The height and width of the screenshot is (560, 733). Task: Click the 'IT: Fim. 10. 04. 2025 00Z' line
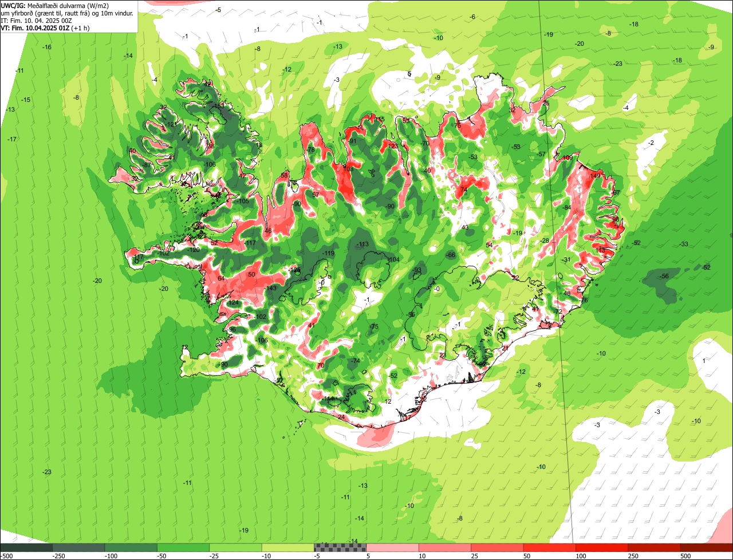36,20
